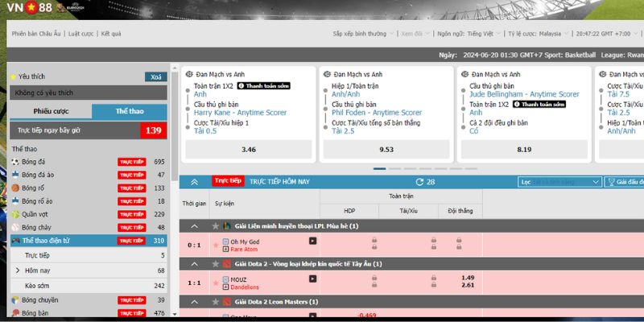The width and height of the screenshot is (644, 322).
Task: Select the first active carousel page indicator
Action: tap(379, 169)
